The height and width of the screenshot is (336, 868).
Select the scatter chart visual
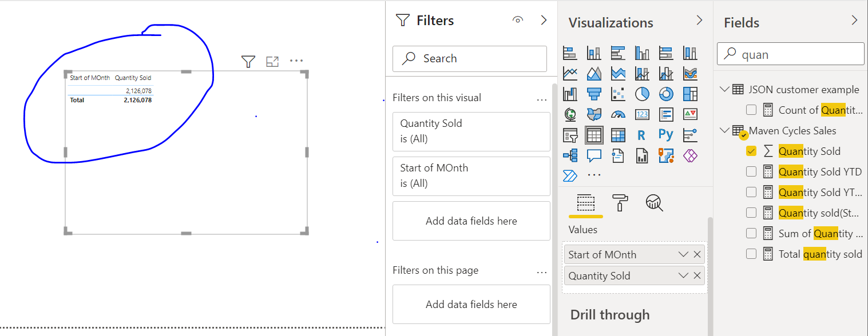tap(618, 94)
